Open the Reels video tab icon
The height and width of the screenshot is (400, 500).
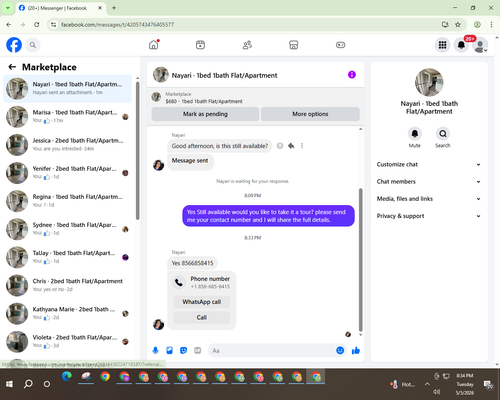(200, 45)
